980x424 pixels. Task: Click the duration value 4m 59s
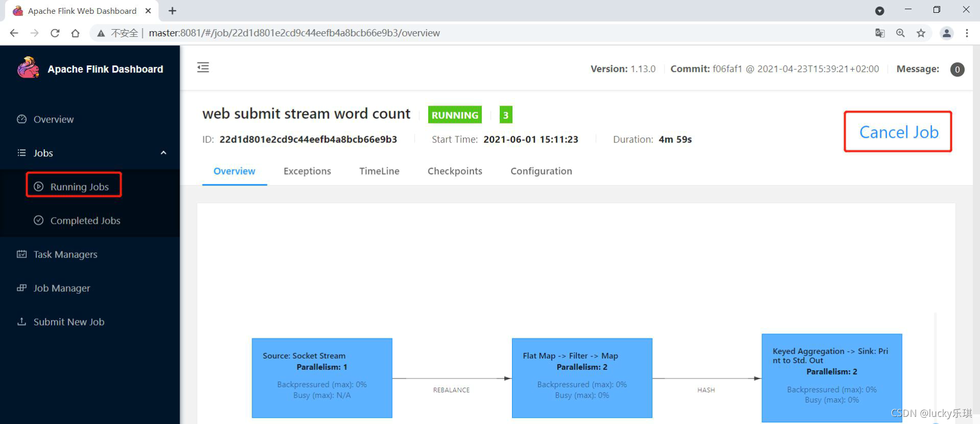point(675,139)
